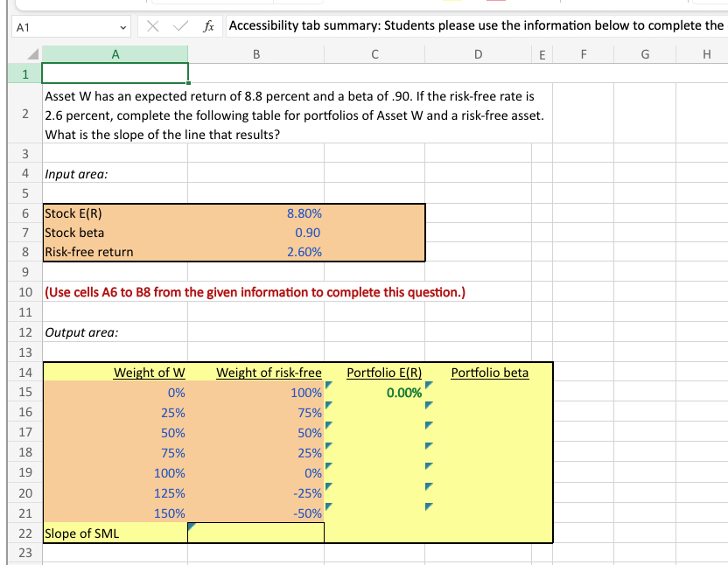Select row header 6
The image size is (728, 565).
point(25,213)
